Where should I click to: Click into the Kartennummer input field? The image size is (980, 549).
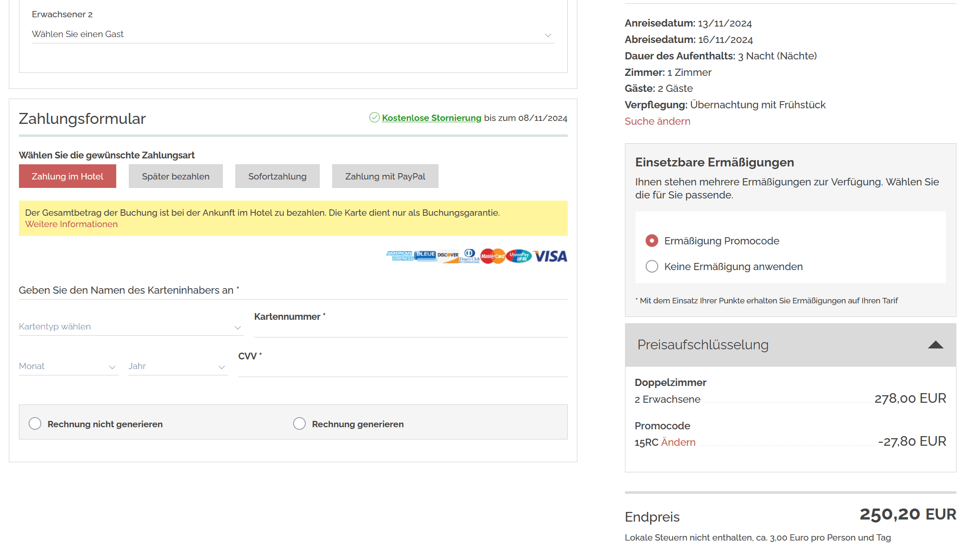(x=411, y=329)
